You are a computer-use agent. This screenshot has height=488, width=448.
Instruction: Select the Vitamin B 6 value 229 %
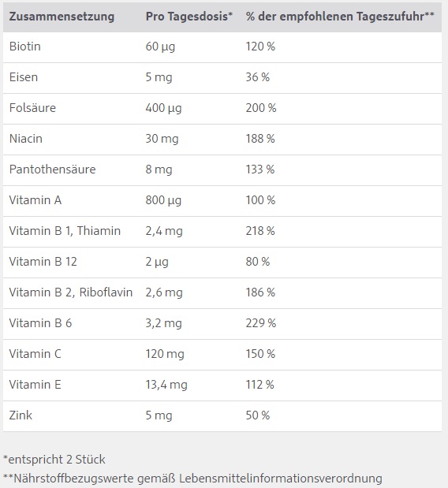pos(261,323)
